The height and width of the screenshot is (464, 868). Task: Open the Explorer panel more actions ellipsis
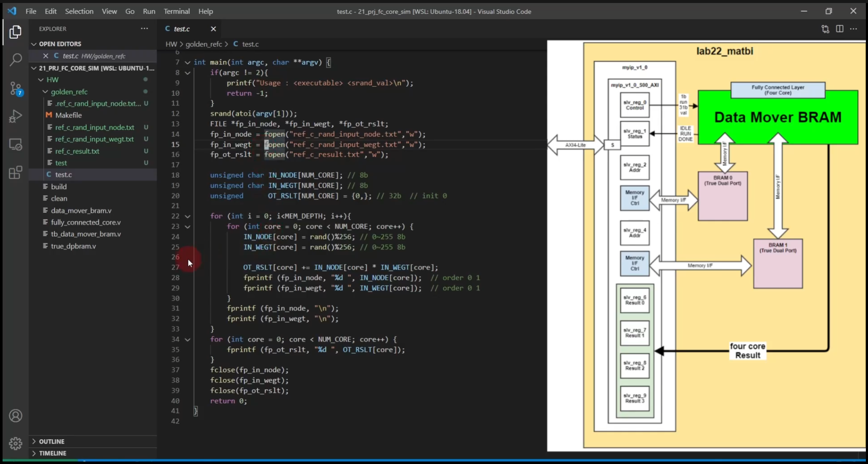click(144, 29)
